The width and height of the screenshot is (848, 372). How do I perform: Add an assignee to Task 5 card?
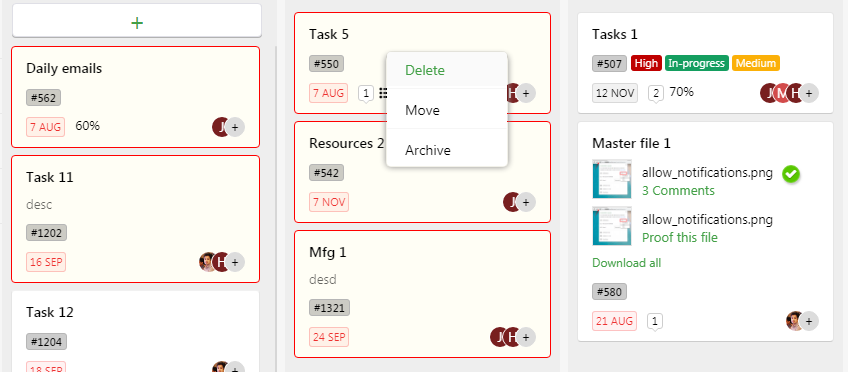tap(525, 93)
